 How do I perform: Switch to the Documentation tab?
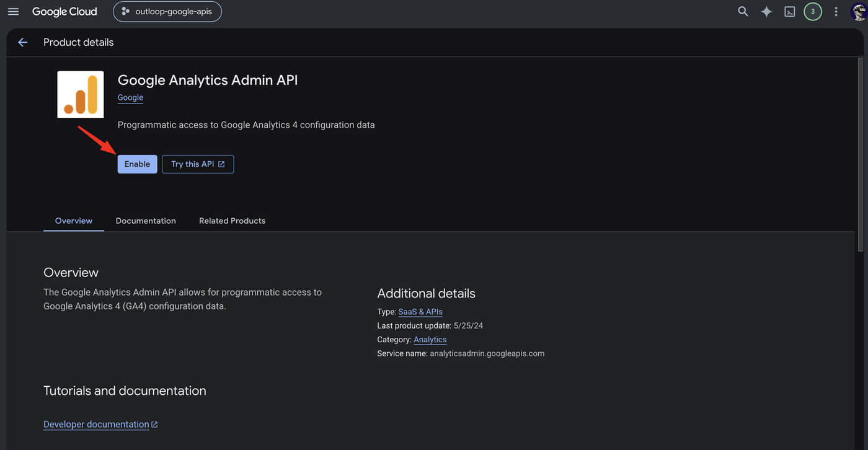point(146,221)
